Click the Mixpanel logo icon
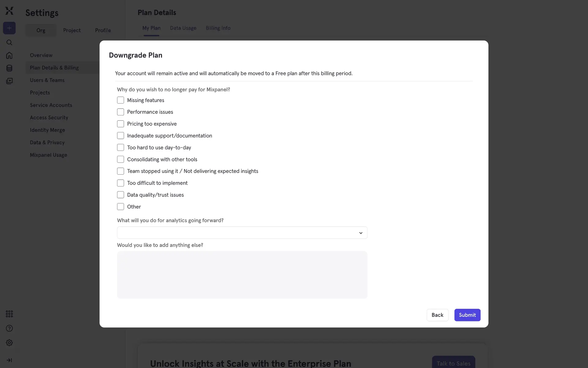Viewport: 588px width, 368px height. click(x=9, y=11)
